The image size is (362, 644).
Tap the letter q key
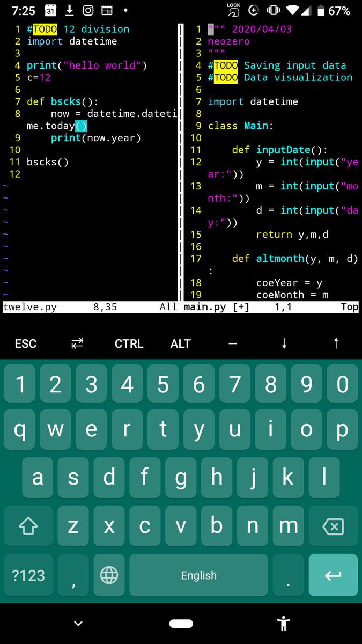click(x=20, y=429)
